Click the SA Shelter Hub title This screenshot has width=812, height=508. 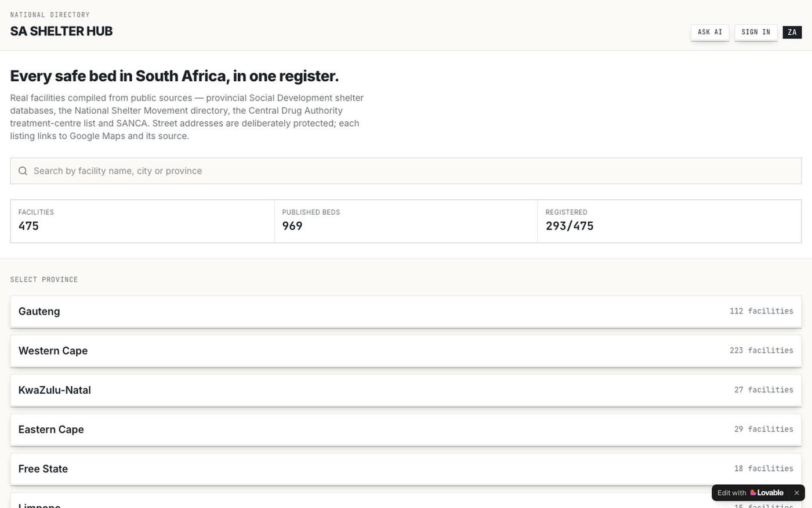61,31
